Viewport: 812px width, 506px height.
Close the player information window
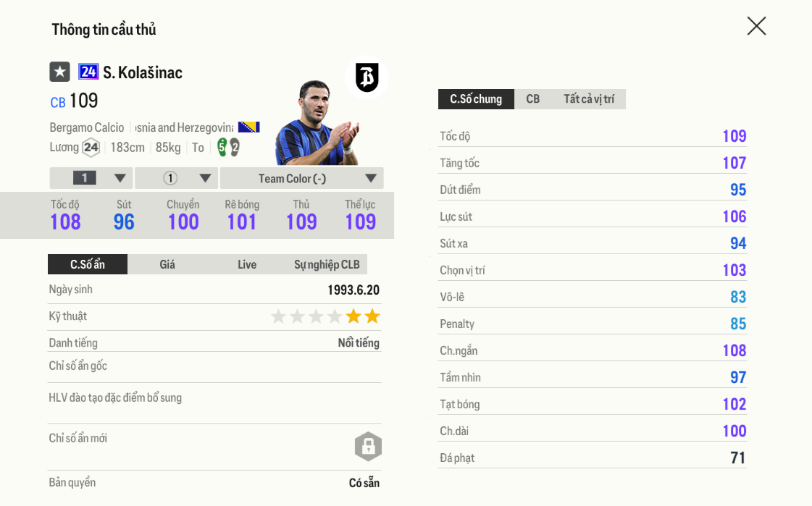pyautogui.click(x=756, y=26)
